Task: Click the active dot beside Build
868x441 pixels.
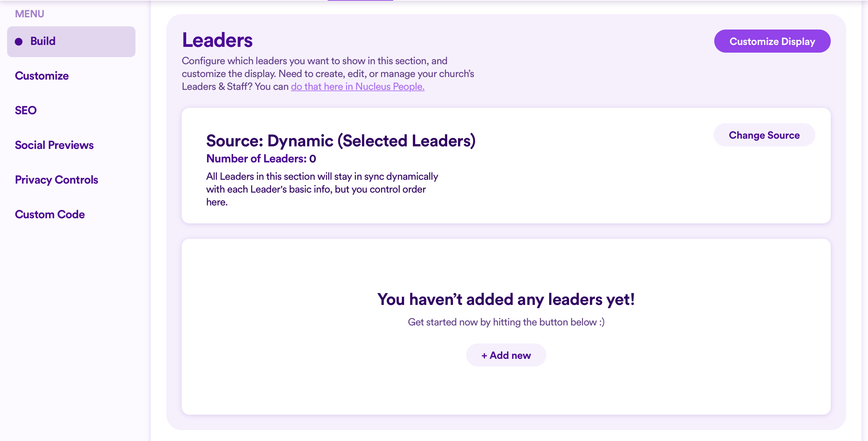Action: click(x=19, y=41)
